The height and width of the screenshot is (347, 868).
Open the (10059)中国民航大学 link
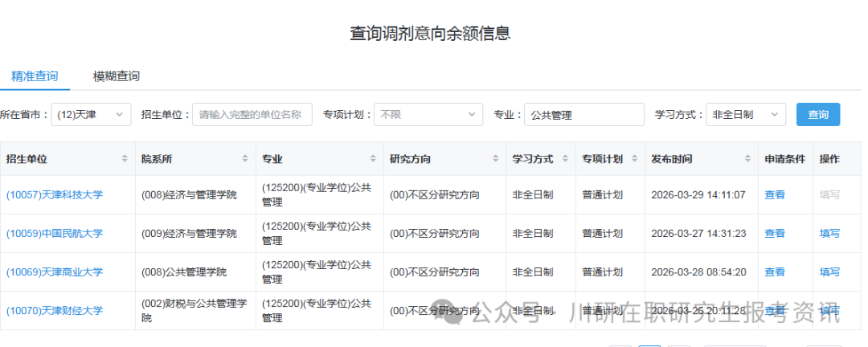[x=55, y=234]
